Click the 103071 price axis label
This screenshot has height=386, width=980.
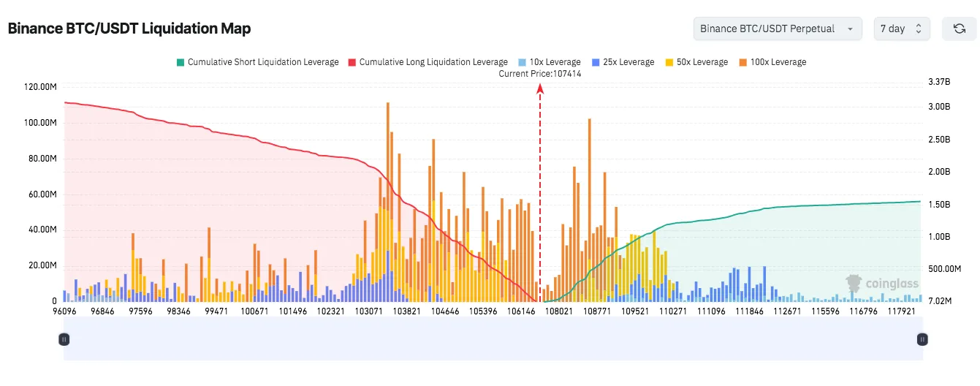[369, 311]
